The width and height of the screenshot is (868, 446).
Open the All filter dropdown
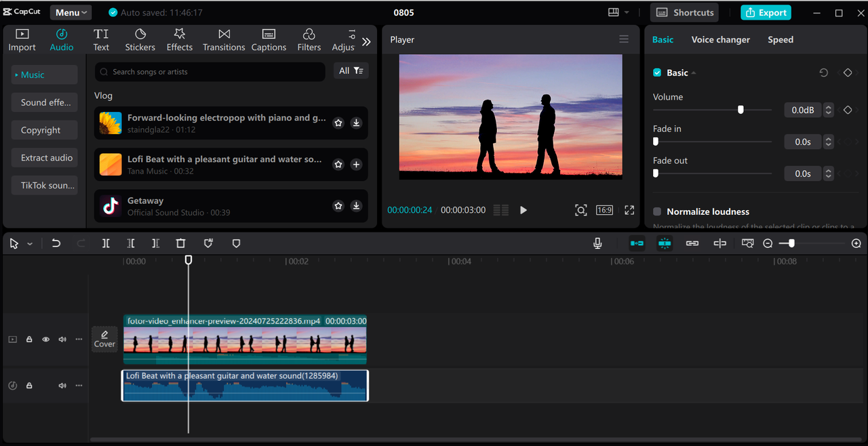click(x=351, y=70)
